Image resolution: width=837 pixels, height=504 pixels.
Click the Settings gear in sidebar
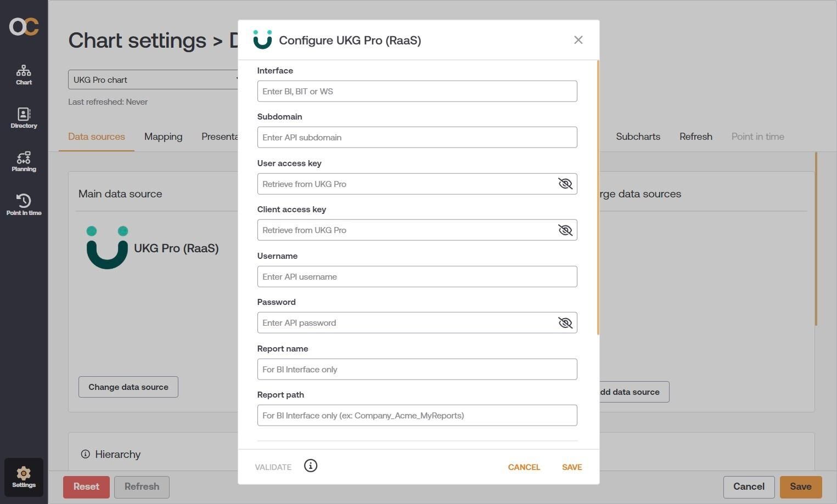tap(24, 477)
